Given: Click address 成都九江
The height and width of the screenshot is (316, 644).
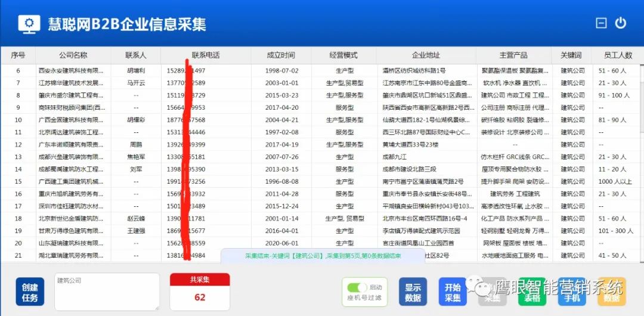Looking at the screenshot, I should click(x=395, y=157).
